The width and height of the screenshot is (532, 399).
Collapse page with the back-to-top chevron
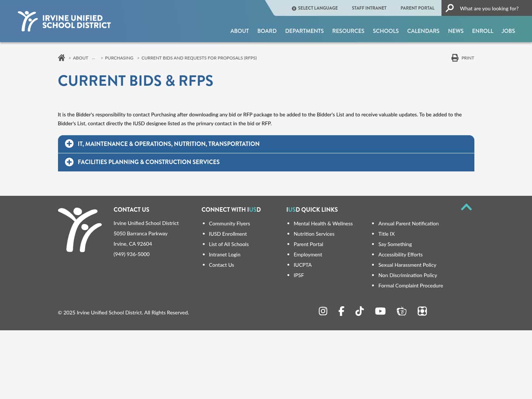pyautogui.click(x=466, y=208)
